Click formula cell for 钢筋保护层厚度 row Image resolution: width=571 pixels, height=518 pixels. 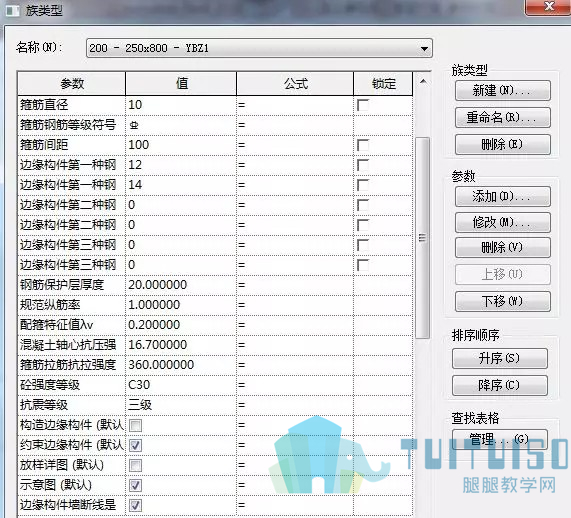(x=295, y=285)
